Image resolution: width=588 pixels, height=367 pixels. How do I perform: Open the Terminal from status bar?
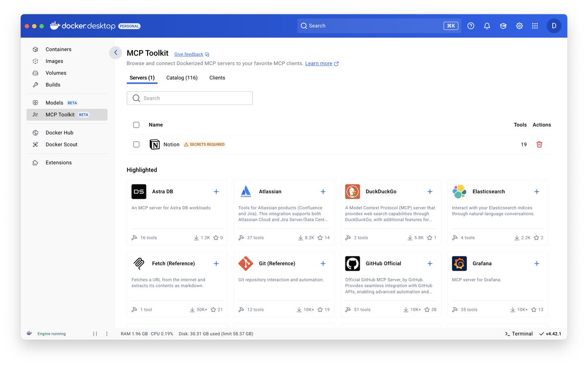tap(519, 334)
